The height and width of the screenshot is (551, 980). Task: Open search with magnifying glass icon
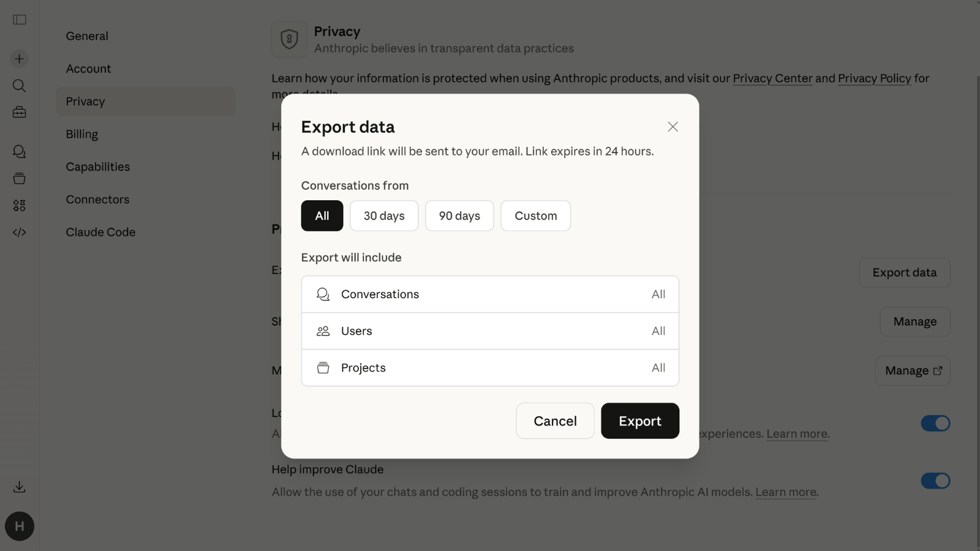click(20, 86)
